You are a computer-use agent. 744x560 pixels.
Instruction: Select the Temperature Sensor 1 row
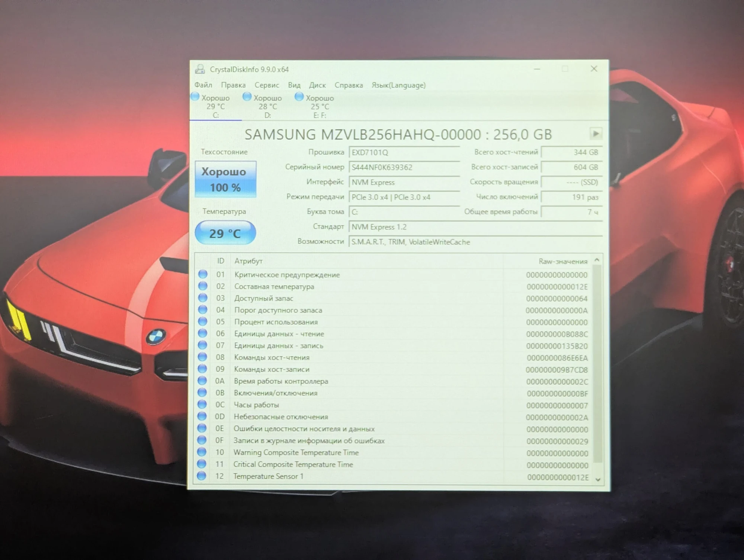(393, 476)
